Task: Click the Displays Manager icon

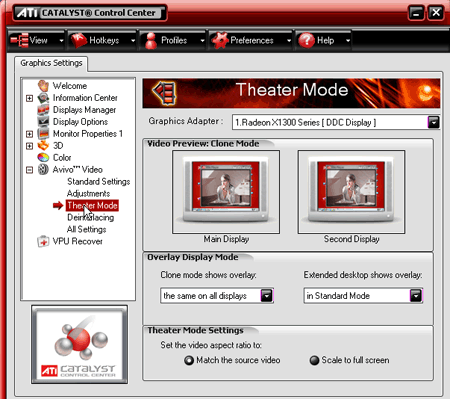Action: pos(43,110)
